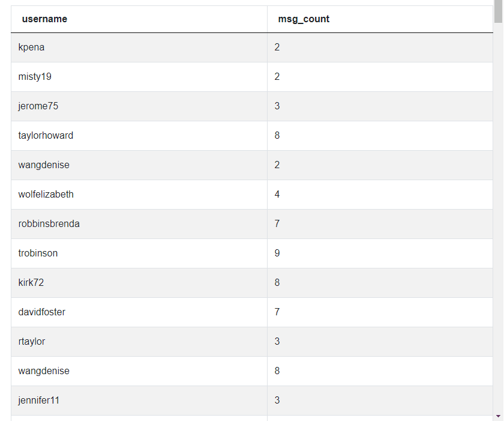504x421 pixels.
Task: Click the davidfoster username cell
Action: [x=139, y=312]
